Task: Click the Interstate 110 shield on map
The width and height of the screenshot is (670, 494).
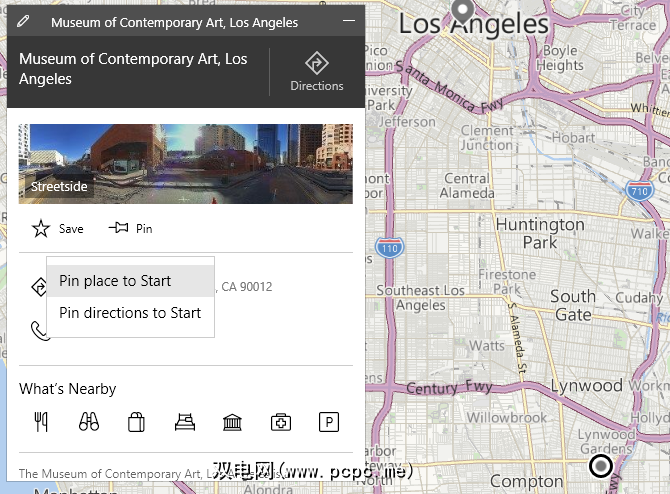Action: coord(389,247)
